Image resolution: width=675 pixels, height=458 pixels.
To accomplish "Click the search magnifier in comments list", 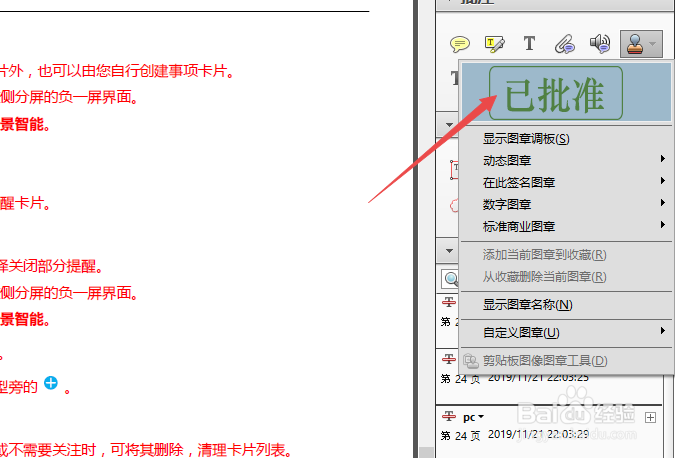I will [451, 279].
